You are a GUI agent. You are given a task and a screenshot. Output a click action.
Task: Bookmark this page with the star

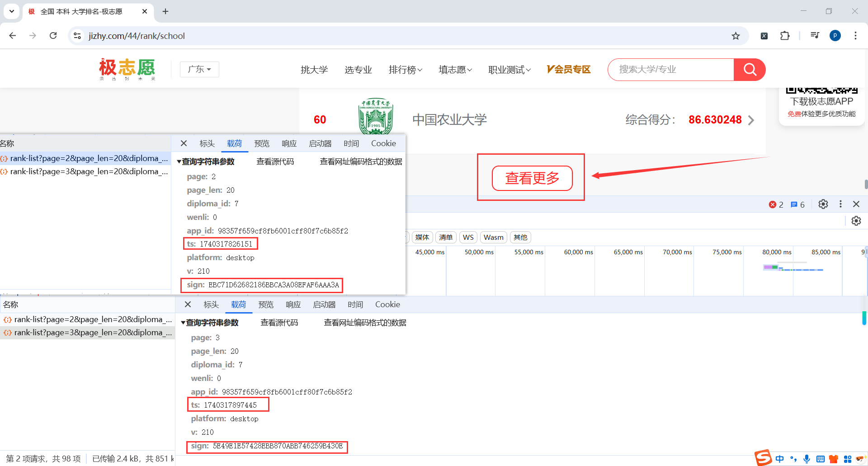click(736, 36)
